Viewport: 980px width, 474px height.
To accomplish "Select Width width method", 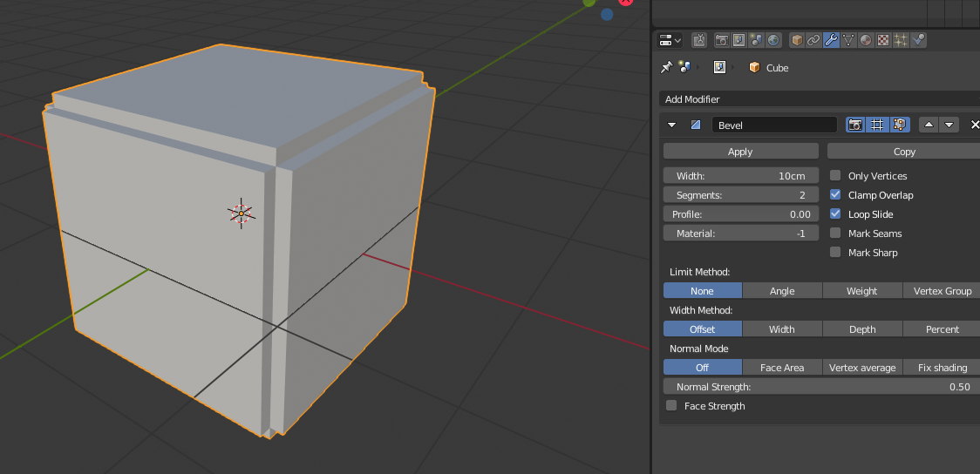I will pyautogui.click(x=782, y=329).
